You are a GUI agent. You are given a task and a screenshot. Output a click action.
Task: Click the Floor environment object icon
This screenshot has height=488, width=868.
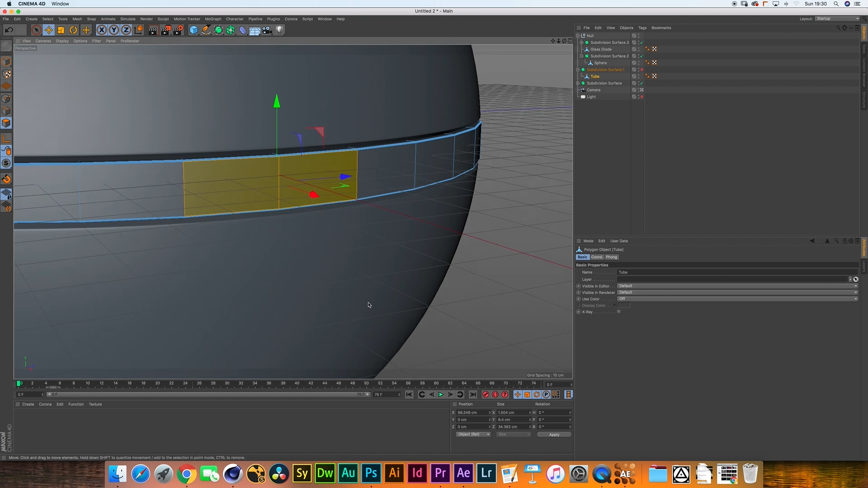(x=255, y=30)
